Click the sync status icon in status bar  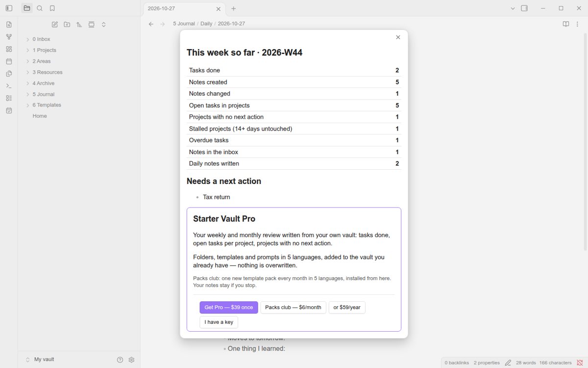pos(580,363)
